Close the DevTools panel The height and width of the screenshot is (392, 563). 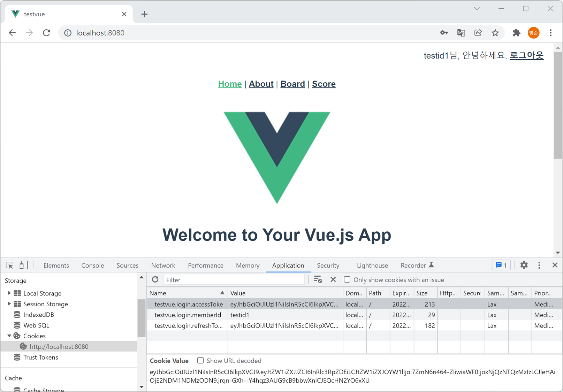point(555,265)
